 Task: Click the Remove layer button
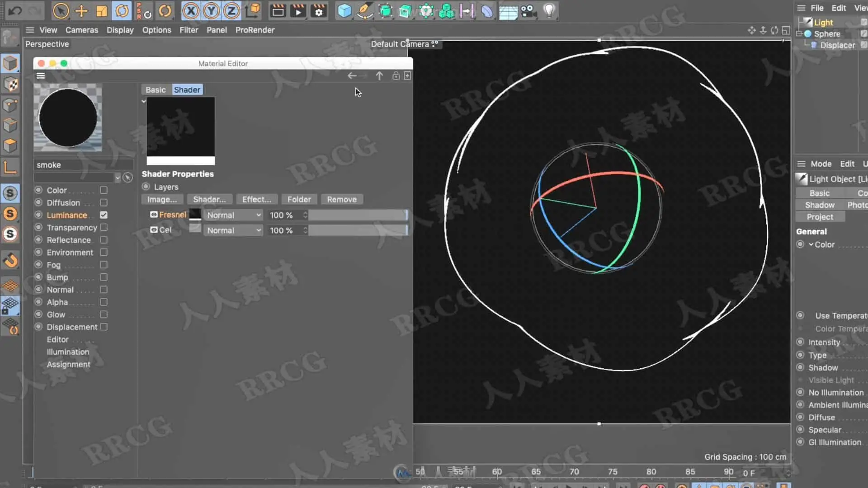(x=342, y=199)
